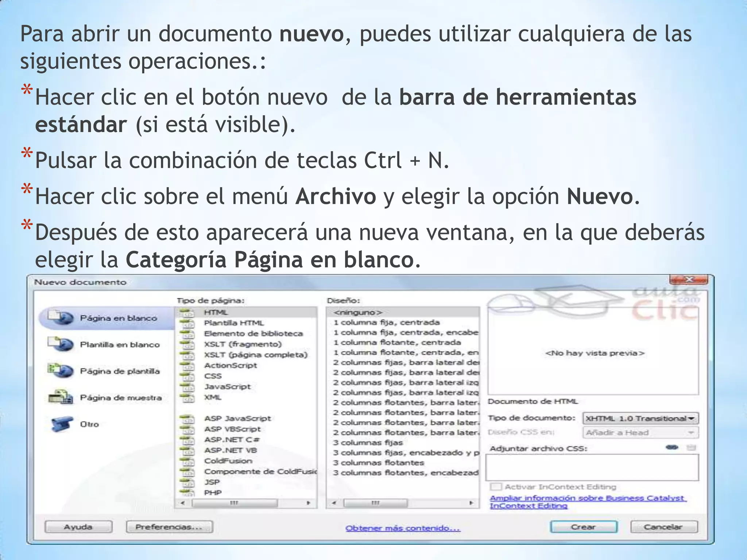Click the icon beside ASP.NET C#
The image size is (747, 560).
pyautogui.click(x=187, y=440)
